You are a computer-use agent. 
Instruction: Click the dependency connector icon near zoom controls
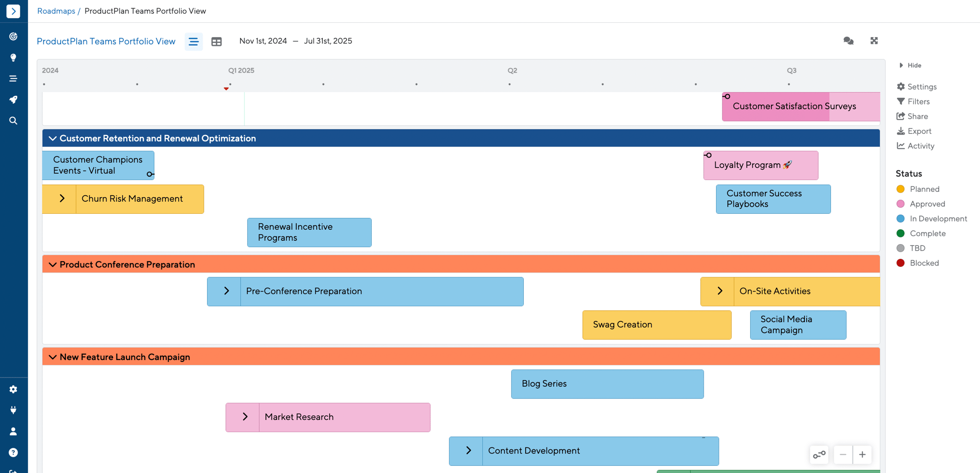pos(819,454)
